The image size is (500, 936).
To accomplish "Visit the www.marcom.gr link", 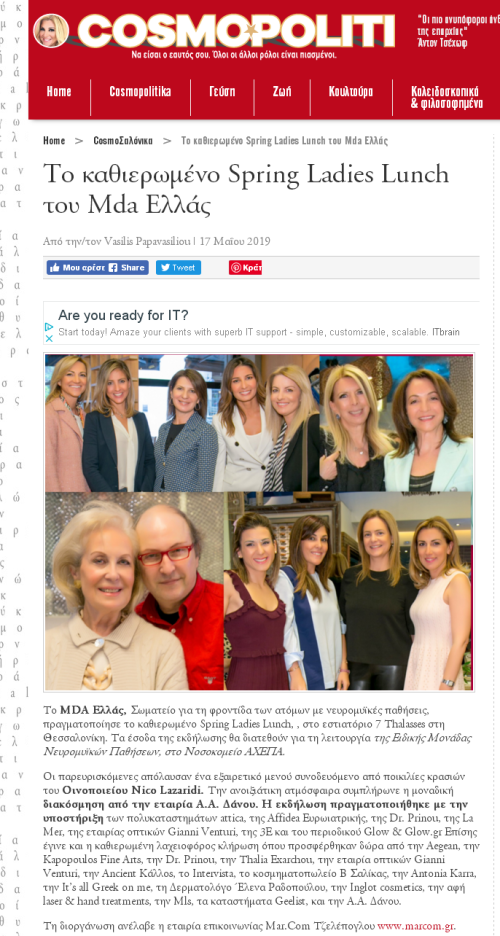I will click(416, 926).
